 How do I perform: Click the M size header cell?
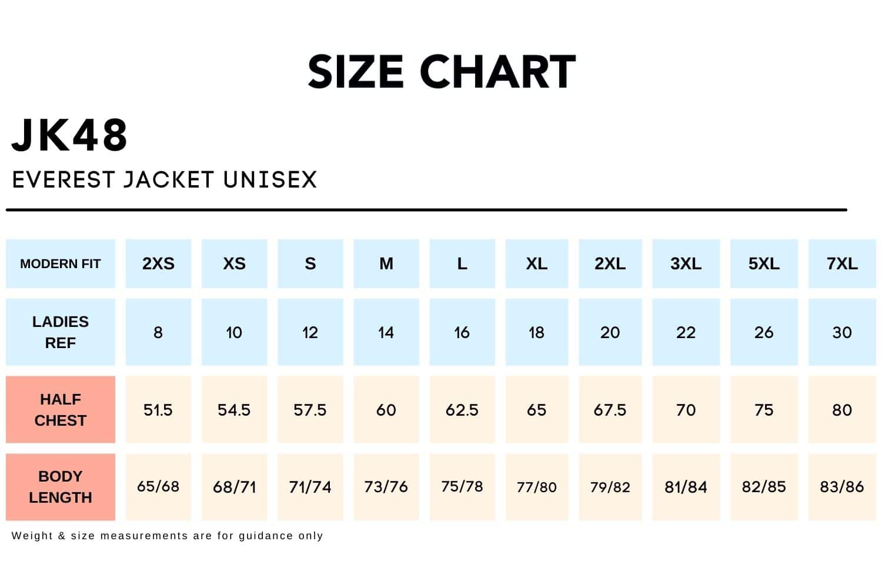click(386, 264)
